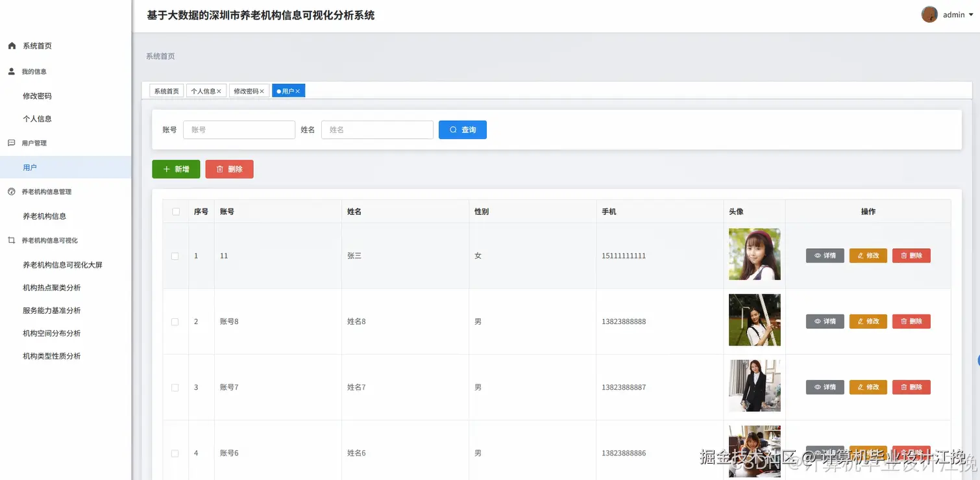980x480 pixels.
Task: Click the crop icon beside 养老机构信息可视化
Action: point(12,240)
